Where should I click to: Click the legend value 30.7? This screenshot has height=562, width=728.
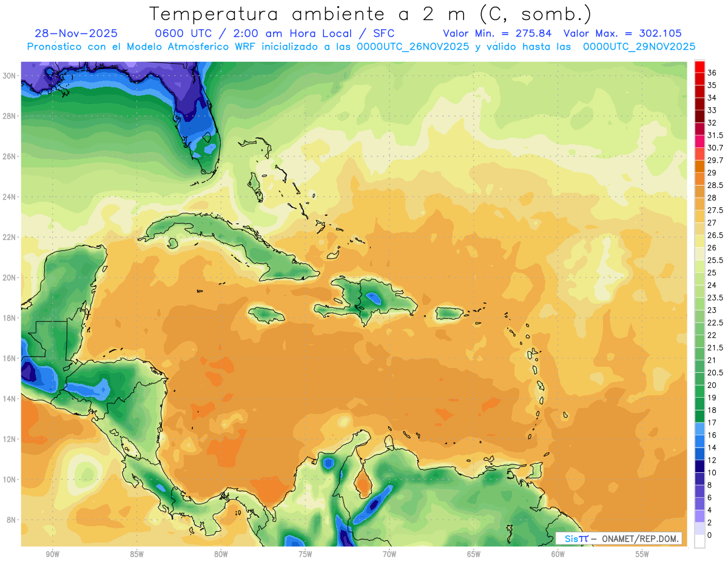(x=715, y=148)
